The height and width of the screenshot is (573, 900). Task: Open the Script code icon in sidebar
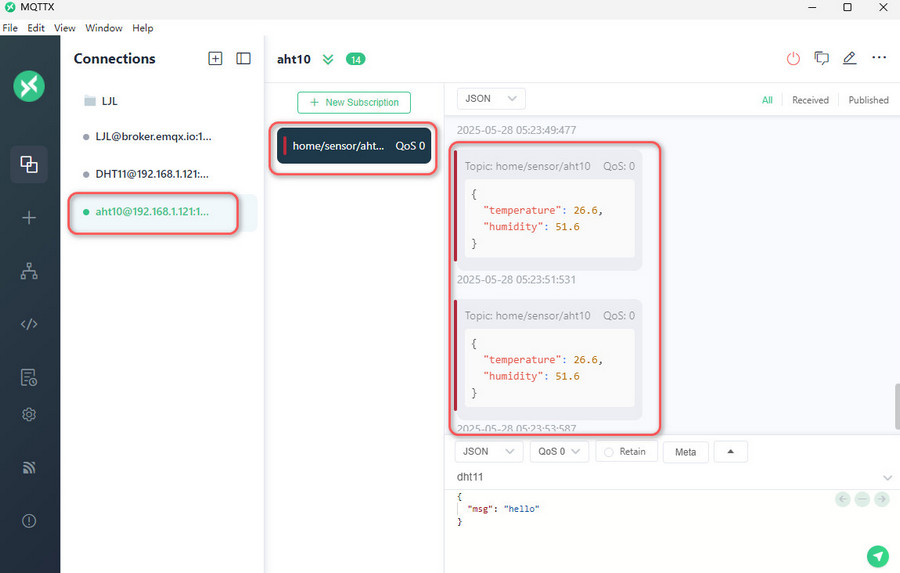29,324
